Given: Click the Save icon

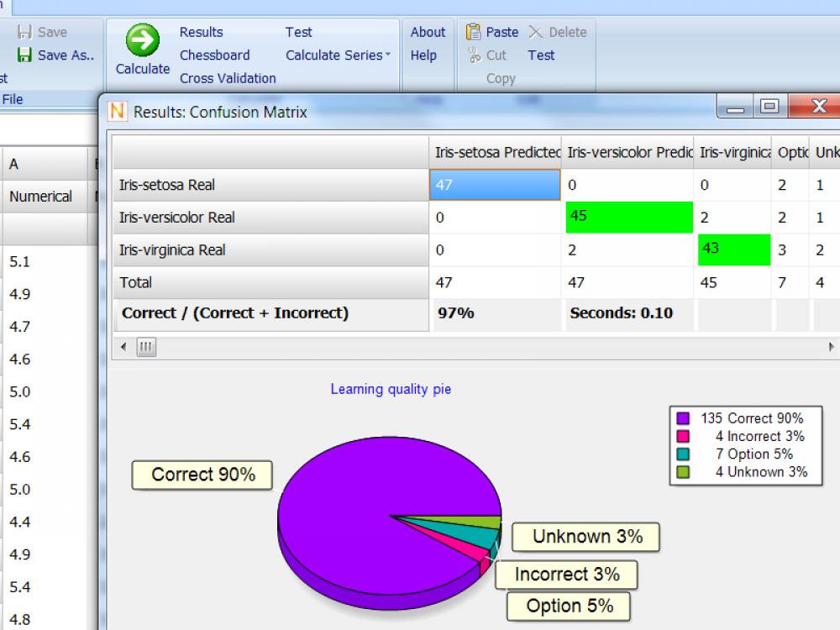Looking at the screenshot, I should tap(26, 32).
